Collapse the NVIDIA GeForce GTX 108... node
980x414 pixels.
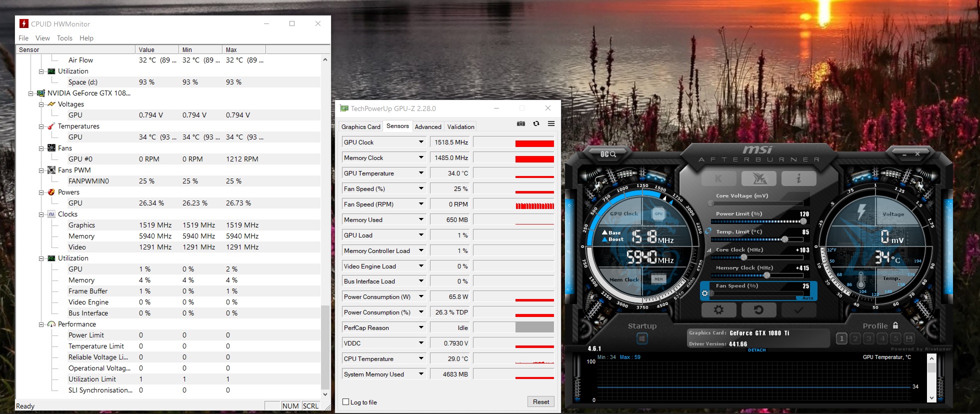pyautogui.click(x=30, y=93)
